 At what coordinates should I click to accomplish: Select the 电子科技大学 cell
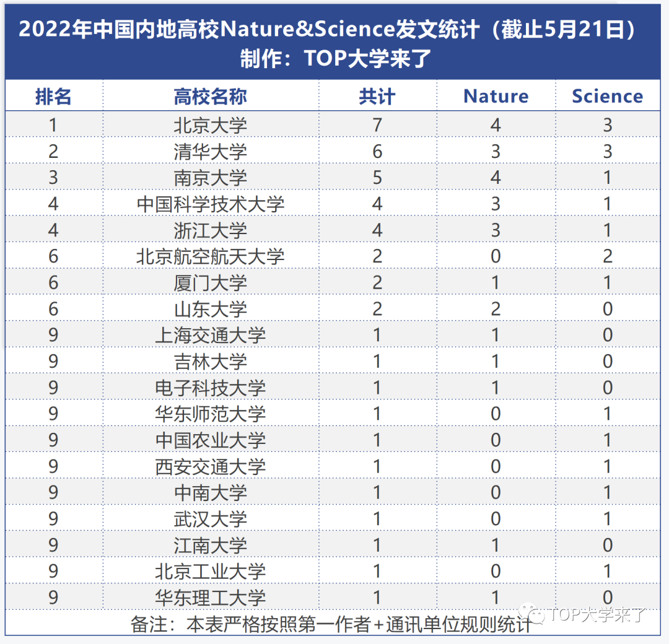coord(210,388)
